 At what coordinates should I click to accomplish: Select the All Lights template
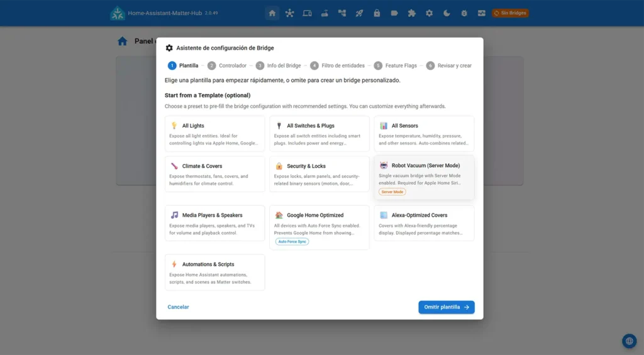tap(215, 134)
